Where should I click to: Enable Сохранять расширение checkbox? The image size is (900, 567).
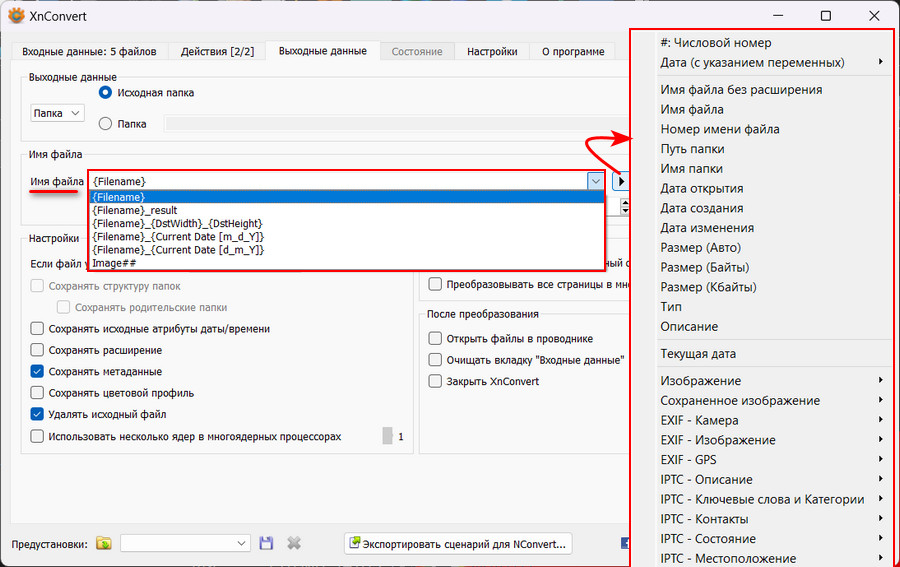(37, 349)
